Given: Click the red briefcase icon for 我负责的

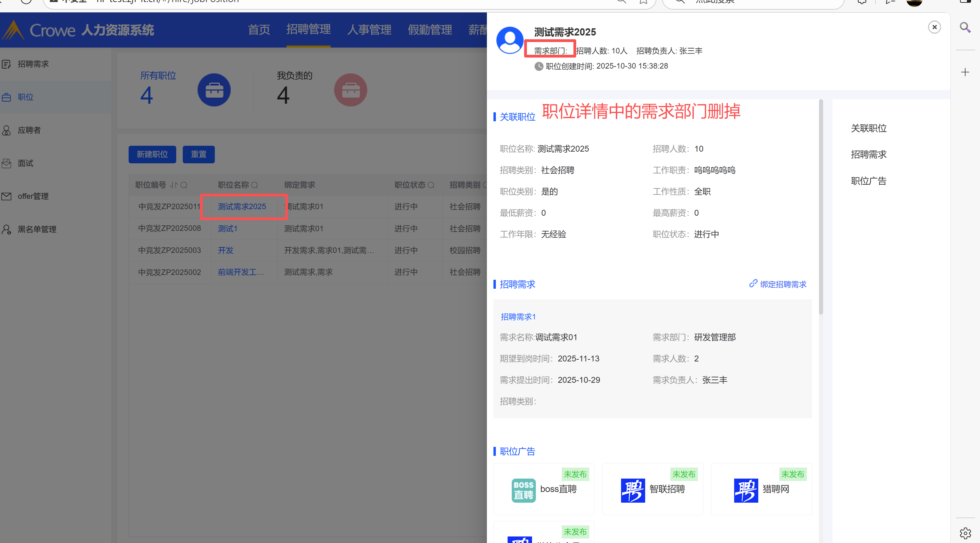Looking at the screenshot, I should point(350,90).
